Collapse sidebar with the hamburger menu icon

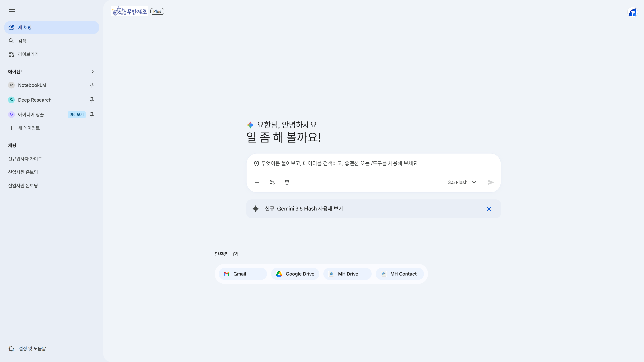click(12, 12)
